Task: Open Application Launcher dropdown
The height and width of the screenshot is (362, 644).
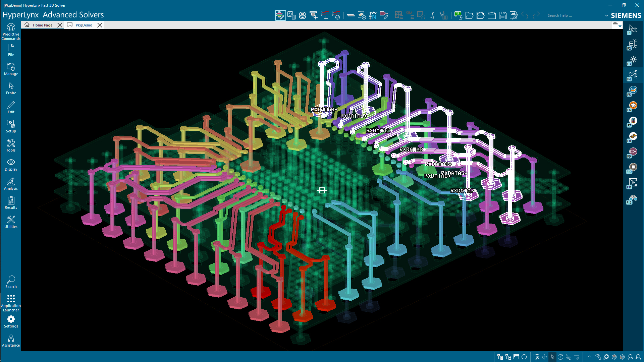Action: pyautogui.click(x=11, y=303)
